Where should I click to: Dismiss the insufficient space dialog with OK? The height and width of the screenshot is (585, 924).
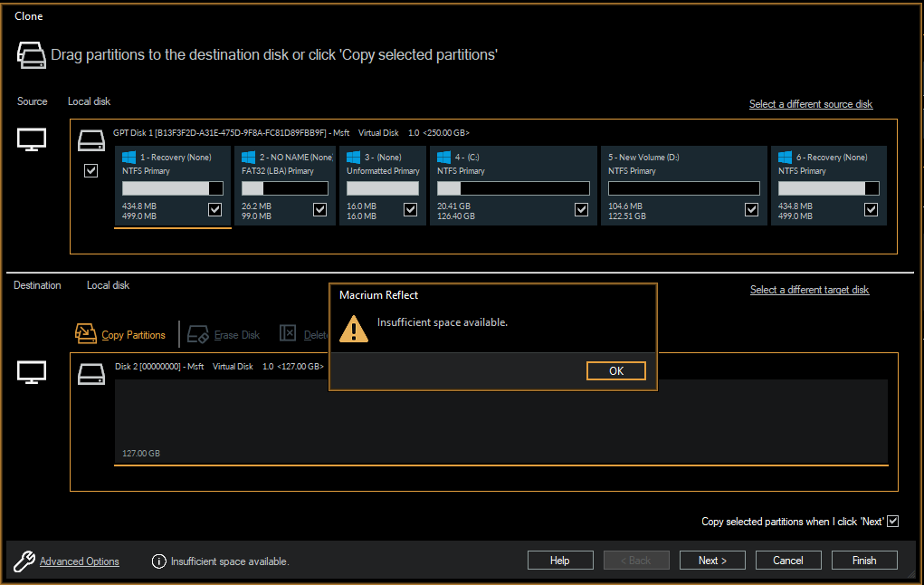[615, 370]
